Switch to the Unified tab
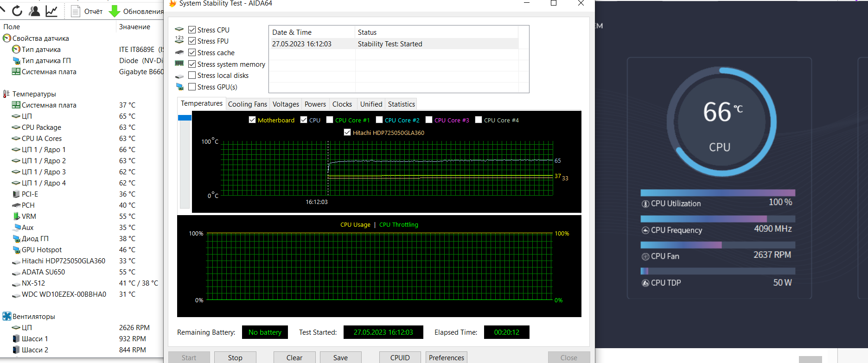Viewport: 868px width, 363px height. [371, 104]
